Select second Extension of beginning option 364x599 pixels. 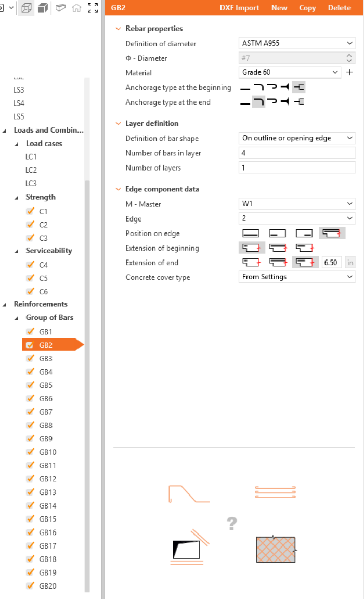(x=278, y=248)
